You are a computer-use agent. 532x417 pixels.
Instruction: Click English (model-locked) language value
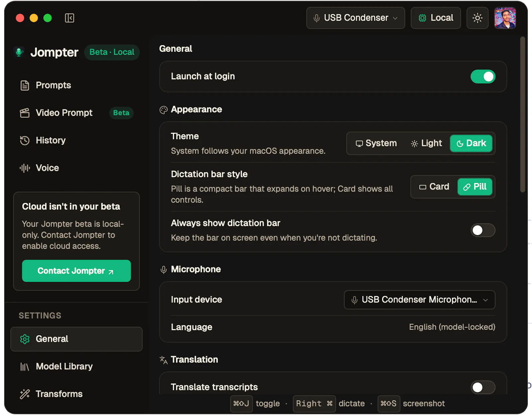click(452, 327)
